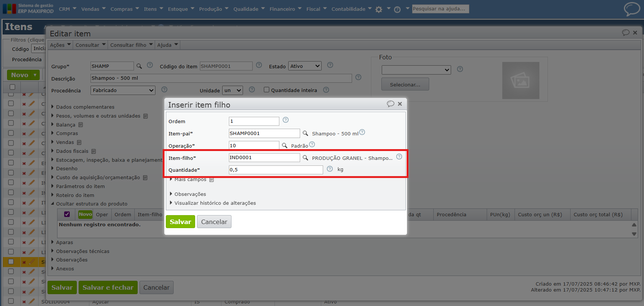Click the help icon next to Quantidade inteira
644x306 pixels.
[x=326, y=90]
